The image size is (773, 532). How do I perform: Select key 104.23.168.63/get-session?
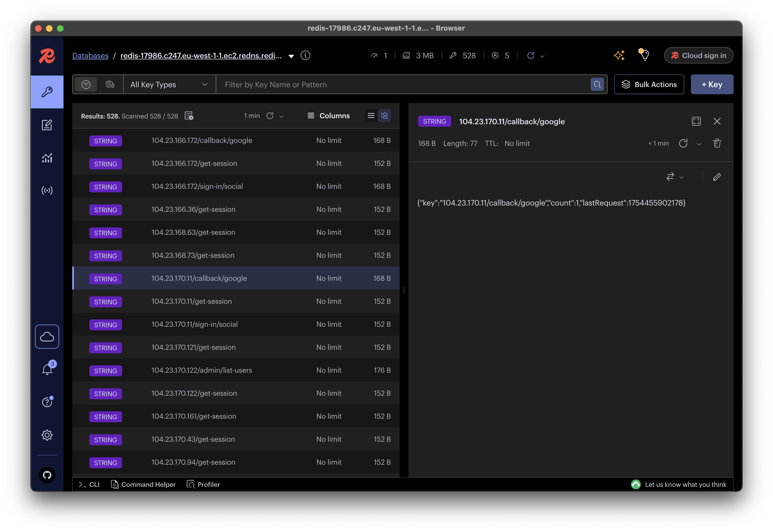coord(236,232)
